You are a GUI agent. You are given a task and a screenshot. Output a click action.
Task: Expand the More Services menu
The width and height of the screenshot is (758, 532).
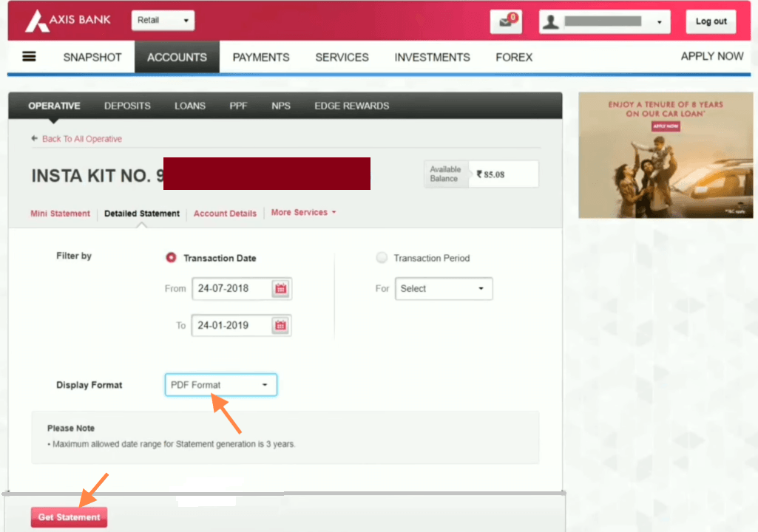(304, 213)
